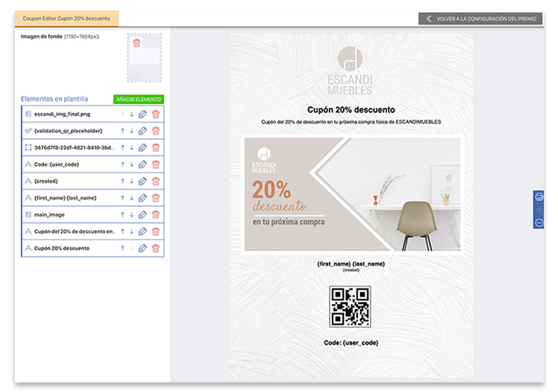The image size is (558, 392).
Task: Edit the main_image element
Action: [x=142, y=214]
